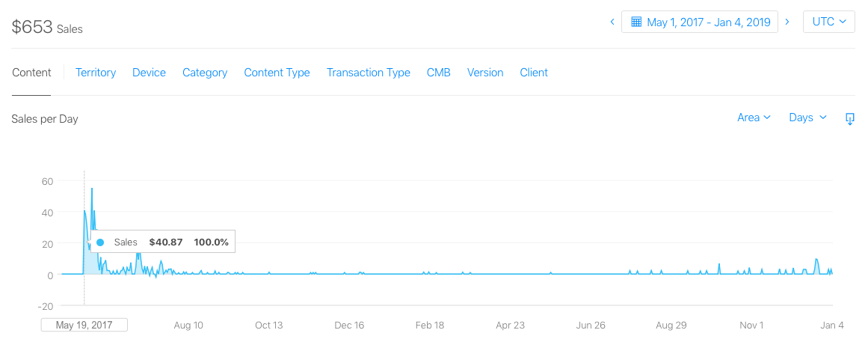
Task: Select the Content tab
Action: pyautogui.click(x=31, y=73)
